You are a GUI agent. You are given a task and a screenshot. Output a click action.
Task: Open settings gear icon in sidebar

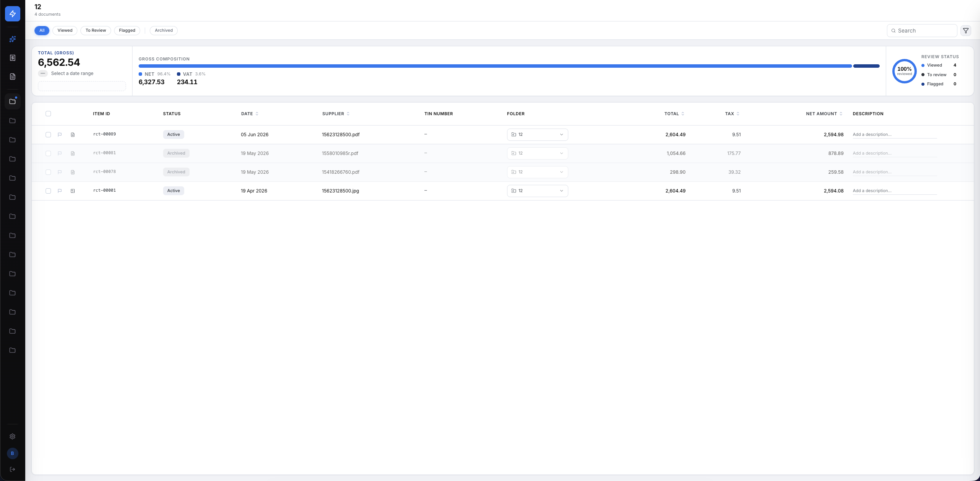[13, 436]
